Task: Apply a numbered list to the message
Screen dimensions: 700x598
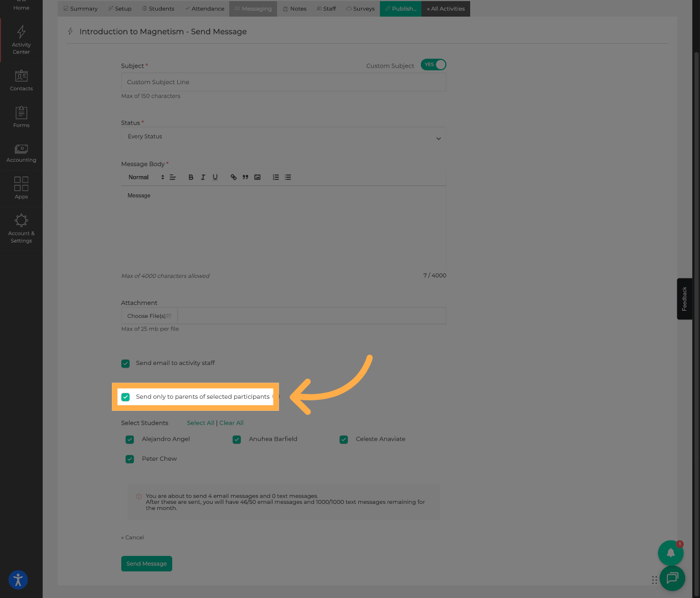Action: click(275, 177)
